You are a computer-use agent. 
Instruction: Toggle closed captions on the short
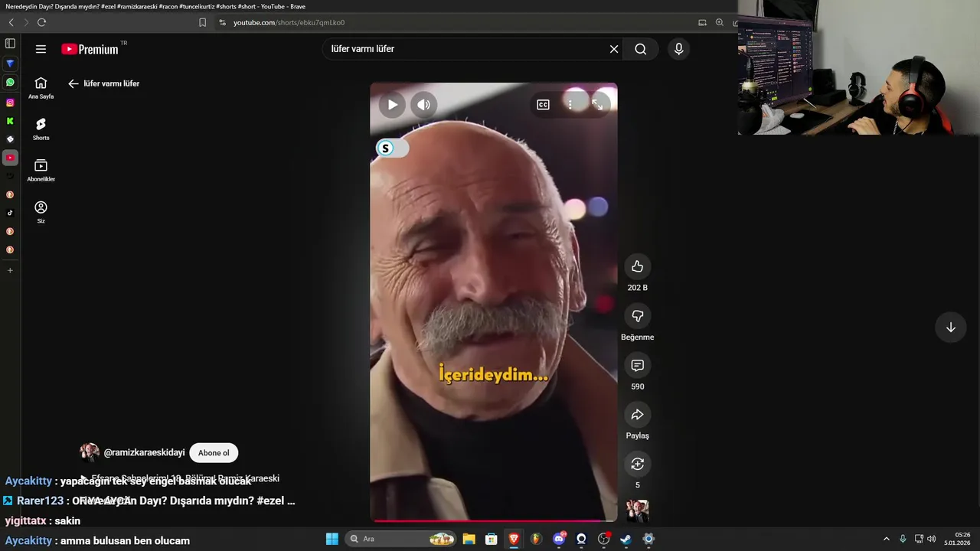[543, 105]
